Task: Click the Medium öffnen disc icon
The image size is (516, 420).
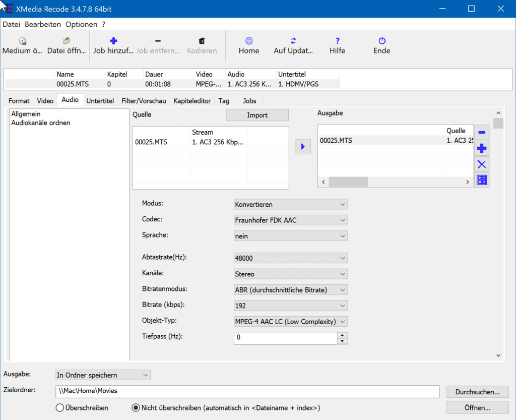Action: (x=23, y=41)
